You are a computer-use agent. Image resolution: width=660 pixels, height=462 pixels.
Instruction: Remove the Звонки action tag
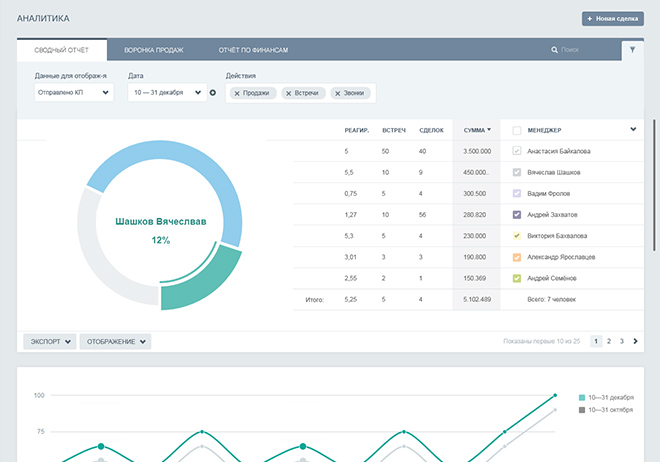[337, 93]
